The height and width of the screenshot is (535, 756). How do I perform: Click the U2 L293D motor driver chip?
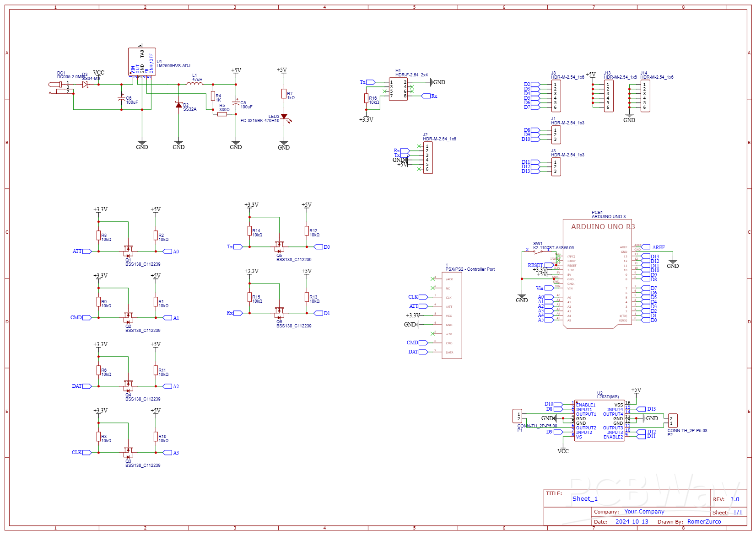(x=599, y=421)
